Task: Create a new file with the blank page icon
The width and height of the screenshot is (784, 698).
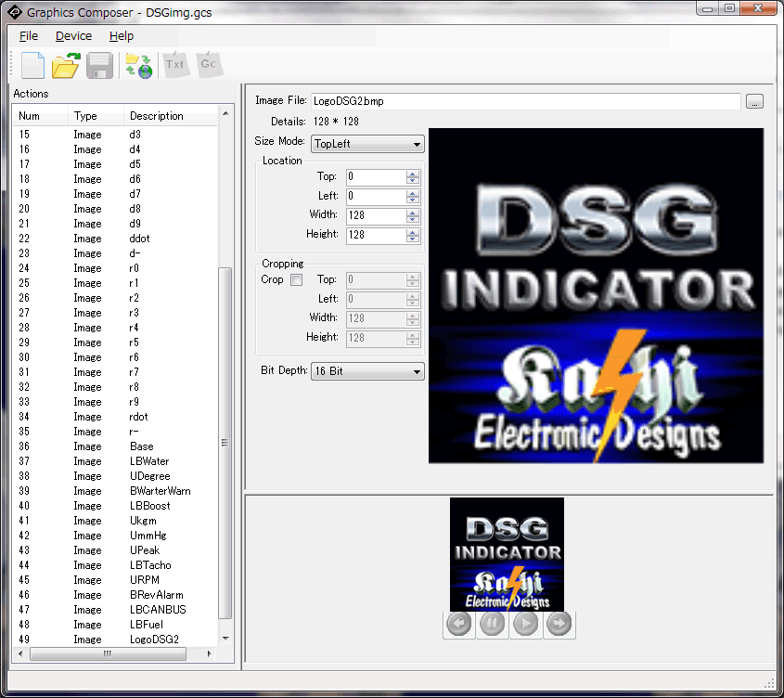Action: [33, 65]
